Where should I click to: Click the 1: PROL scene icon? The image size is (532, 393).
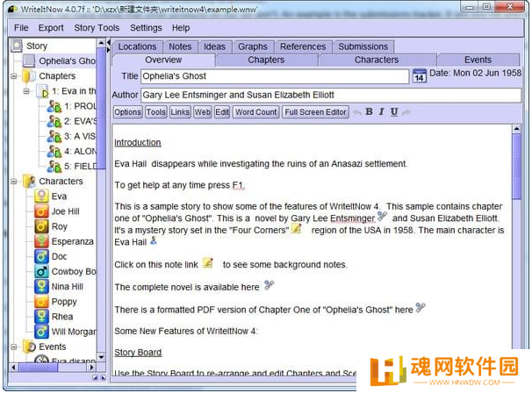click(x=54, y=106)
